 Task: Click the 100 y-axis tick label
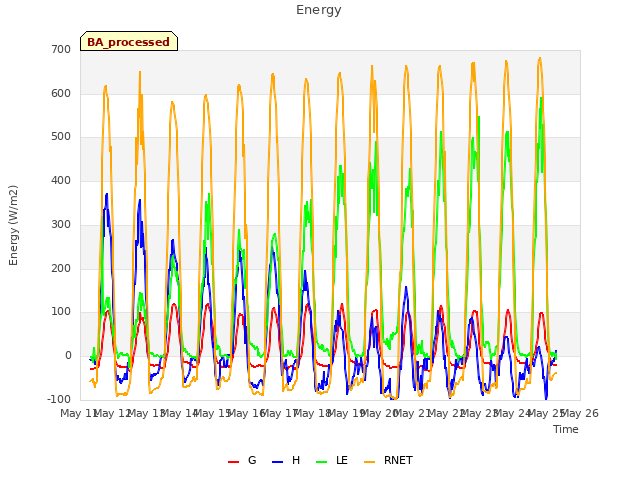(x=61, y=312)
